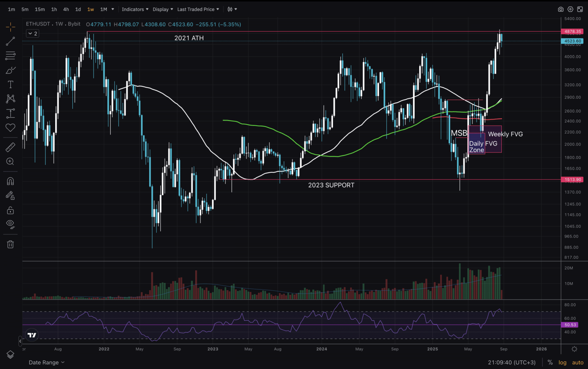Select the Trend Line drawing tool

pyautogui.click(x=10, y=41)
